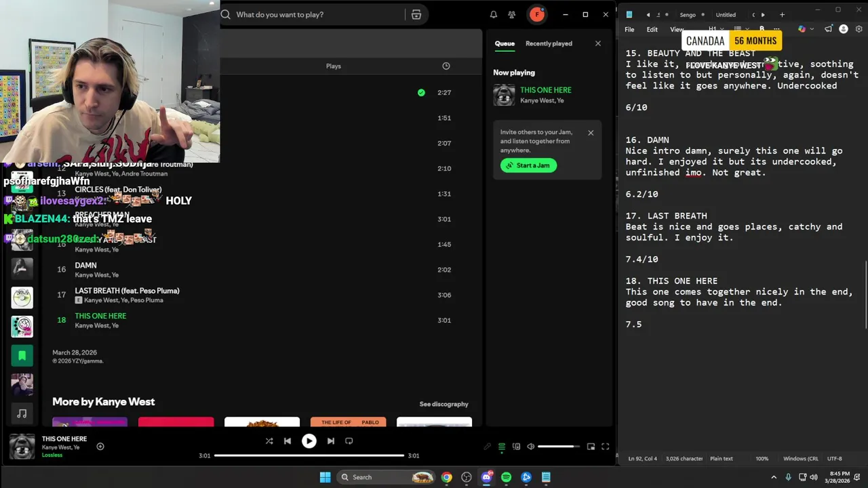Open Notepad View menu

(676, 29)
